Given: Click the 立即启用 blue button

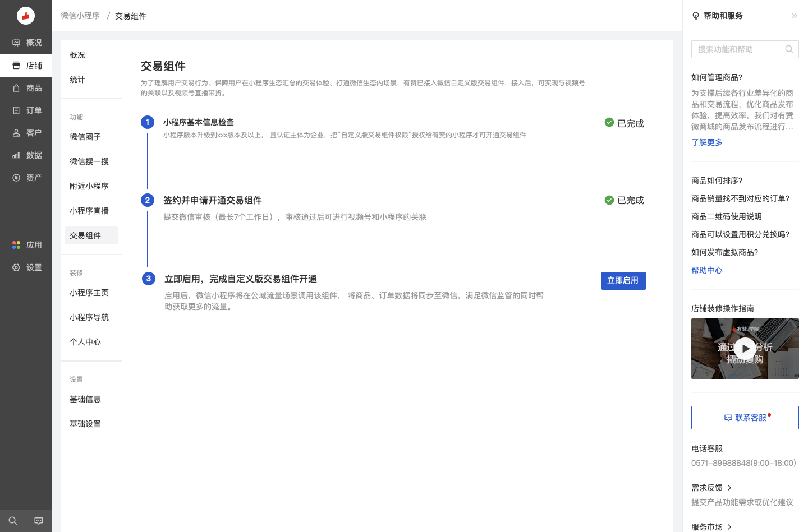Looking at the screenshot, I should coord(623,280).
